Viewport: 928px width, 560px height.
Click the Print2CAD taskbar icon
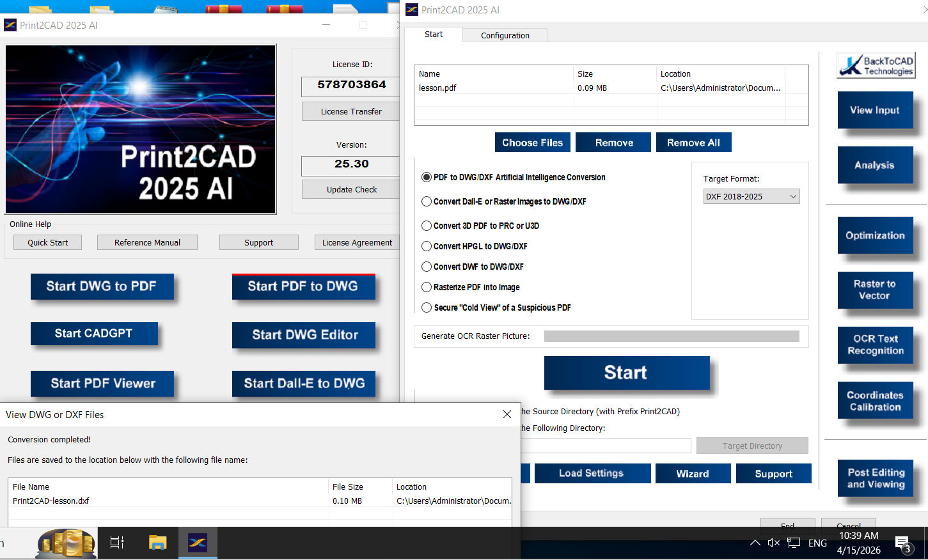pos(198,543)
